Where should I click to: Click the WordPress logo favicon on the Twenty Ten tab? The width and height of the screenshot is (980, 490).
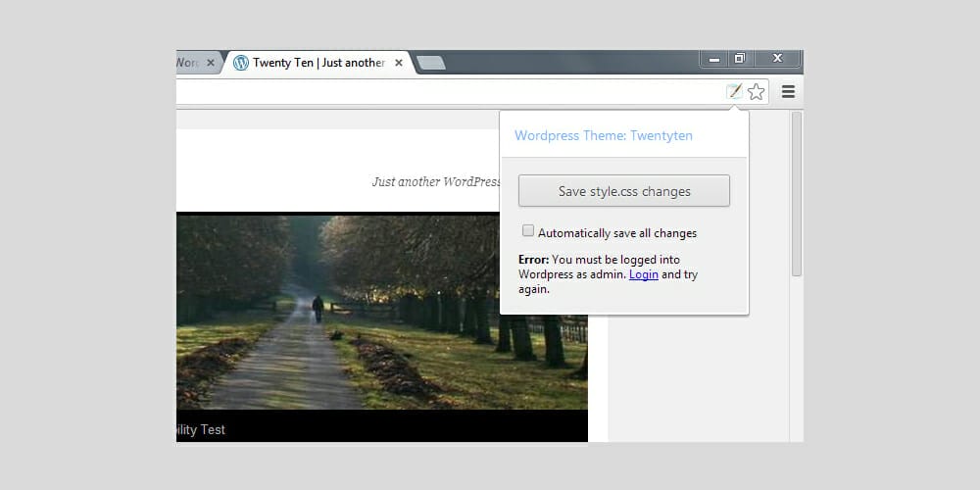(241, 63)
